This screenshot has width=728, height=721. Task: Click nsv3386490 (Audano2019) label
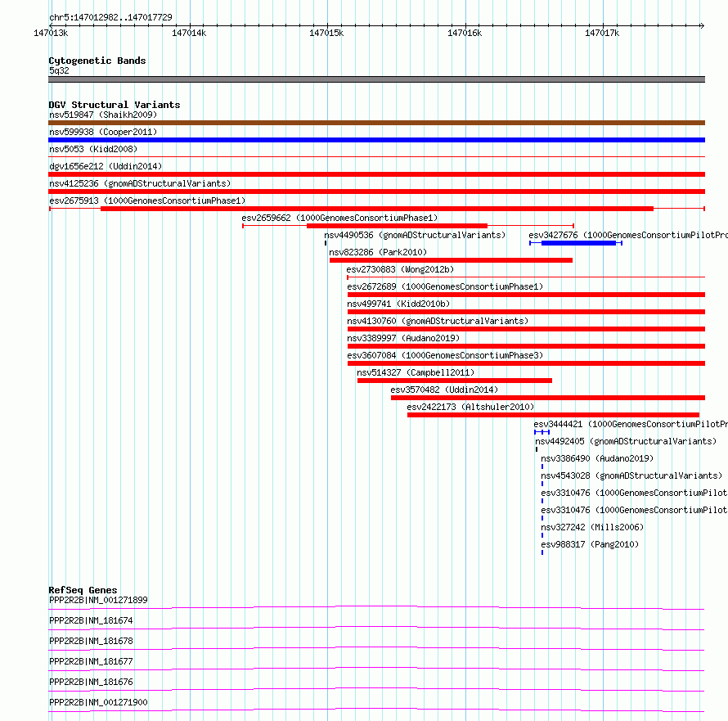pyautogui.click(x=597, y=458)
